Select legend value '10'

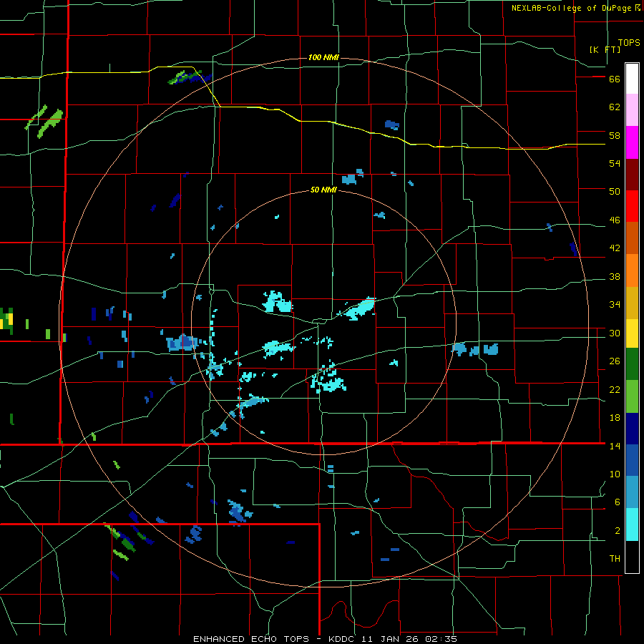(x=615, y=474)
